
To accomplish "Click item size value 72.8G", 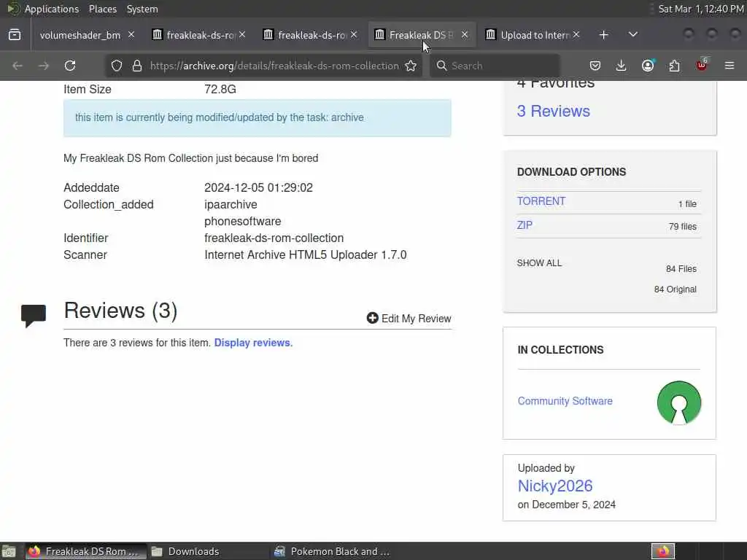I will point(220,89).
